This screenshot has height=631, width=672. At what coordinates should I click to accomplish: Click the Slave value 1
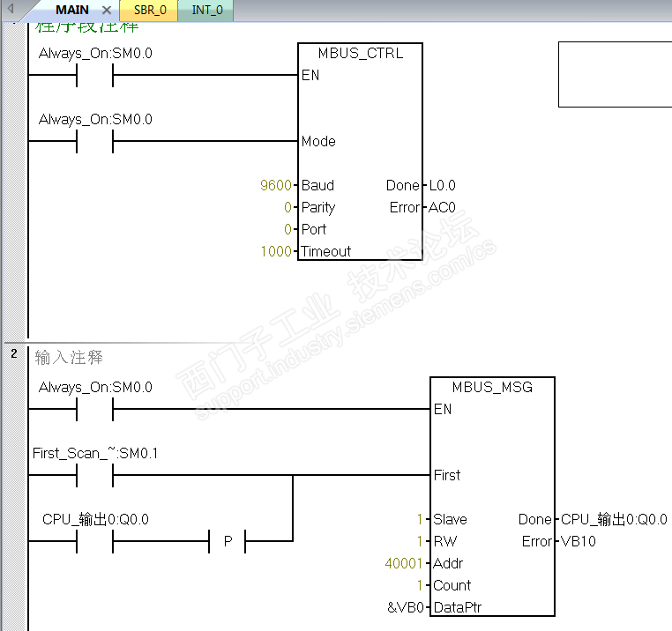(420, 519)
